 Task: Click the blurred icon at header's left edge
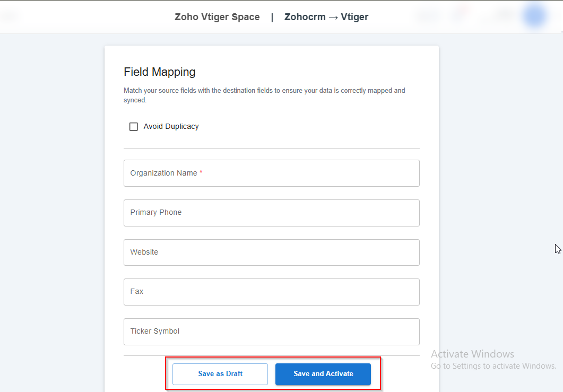point(10,16)
